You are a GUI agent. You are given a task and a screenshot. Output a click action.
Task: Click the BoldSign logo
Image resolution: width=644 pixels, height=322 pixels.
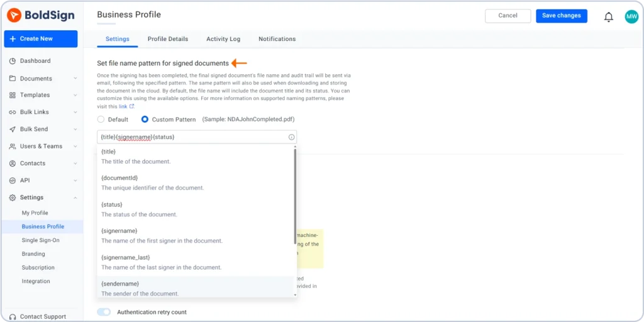(x=41, y=16)
